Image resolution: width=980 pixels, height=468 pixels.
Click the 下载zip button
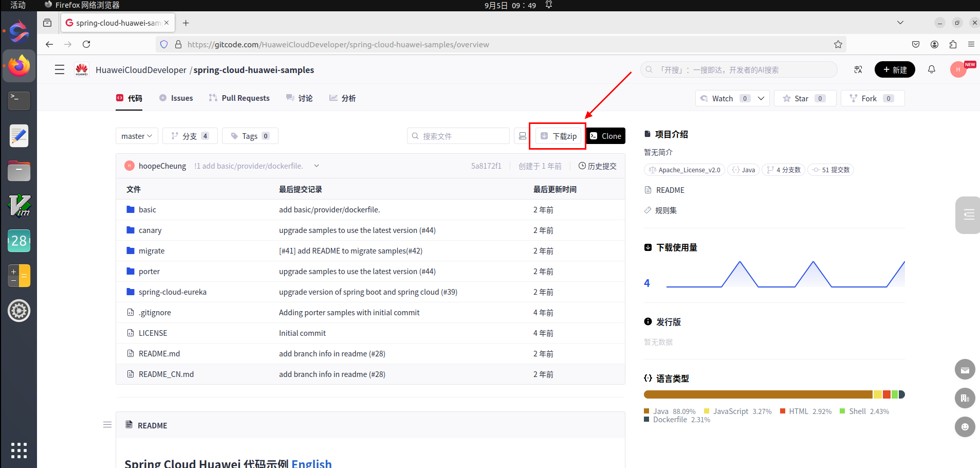tap(559, 136)
